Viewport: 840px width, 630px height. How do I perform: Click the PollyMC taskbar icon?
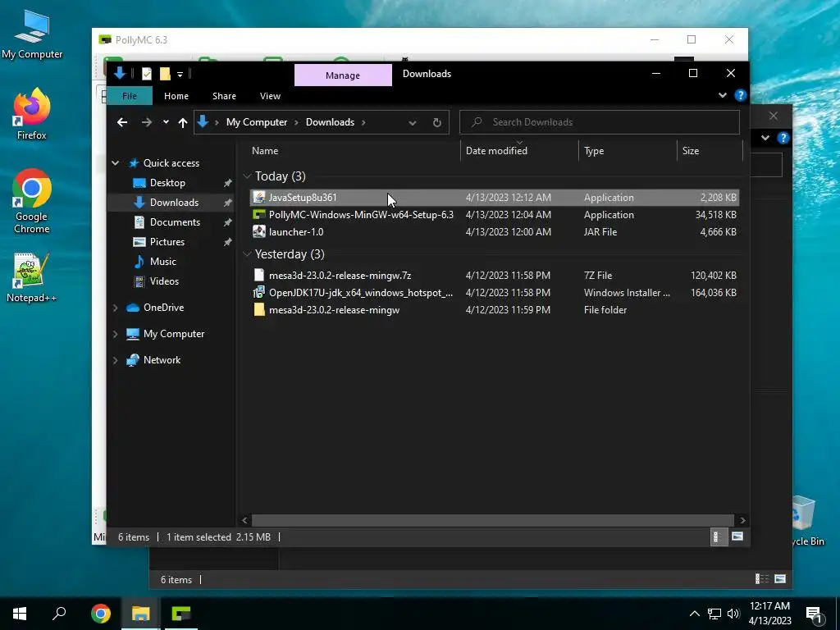(x=181, y=614)
